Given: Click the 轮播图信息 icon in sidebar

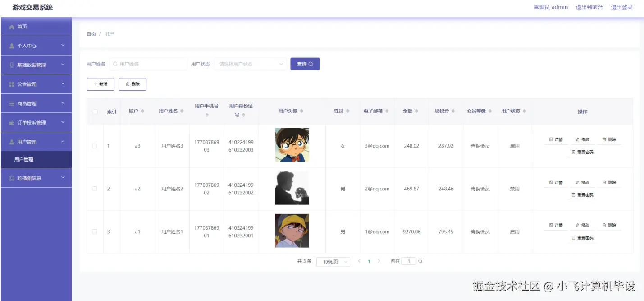Looking at the screenshot, I should pyautogui.click(x=11, y=177).
